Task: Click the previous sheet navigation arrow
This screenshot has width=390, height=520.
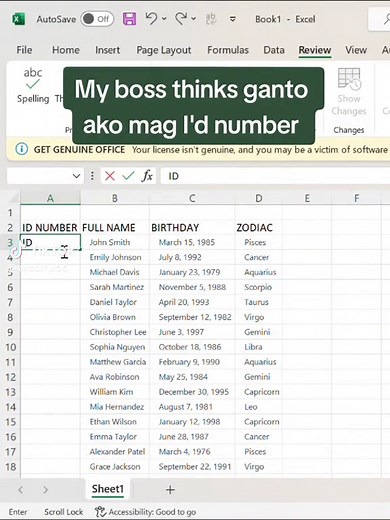Action: (x=21, y=490)
